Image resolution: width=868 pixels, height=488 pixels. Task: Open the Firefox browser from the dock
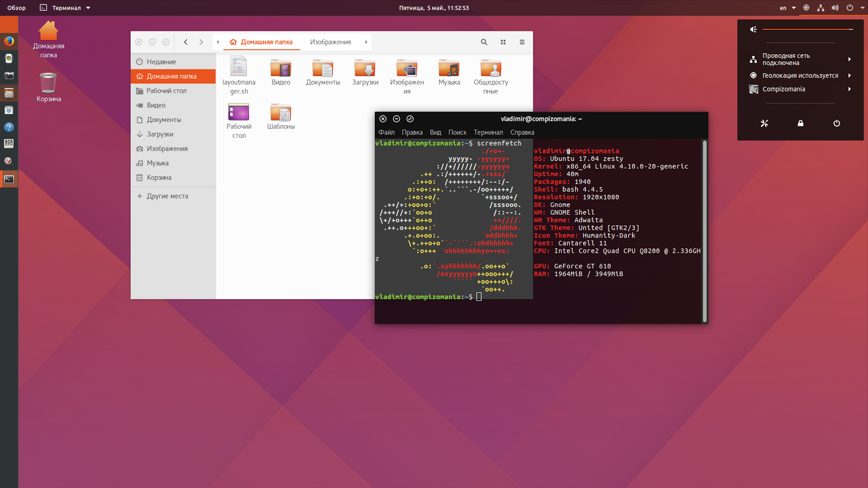pos(9,41)
